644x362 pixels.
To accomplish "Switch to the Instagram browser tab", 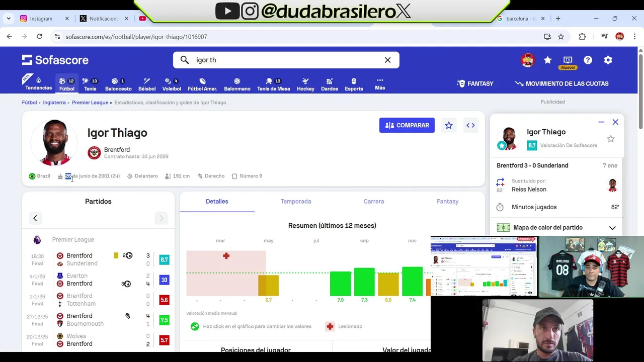I will [44, 19].
